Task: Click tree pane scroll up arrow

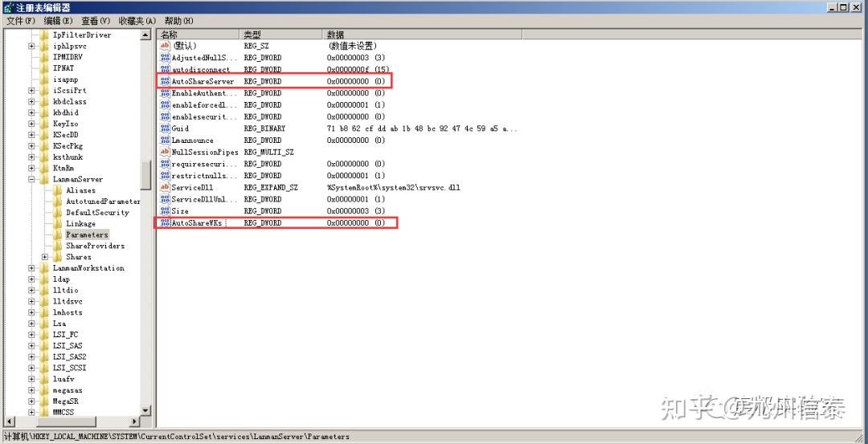Action: click(x=145, y=35)
